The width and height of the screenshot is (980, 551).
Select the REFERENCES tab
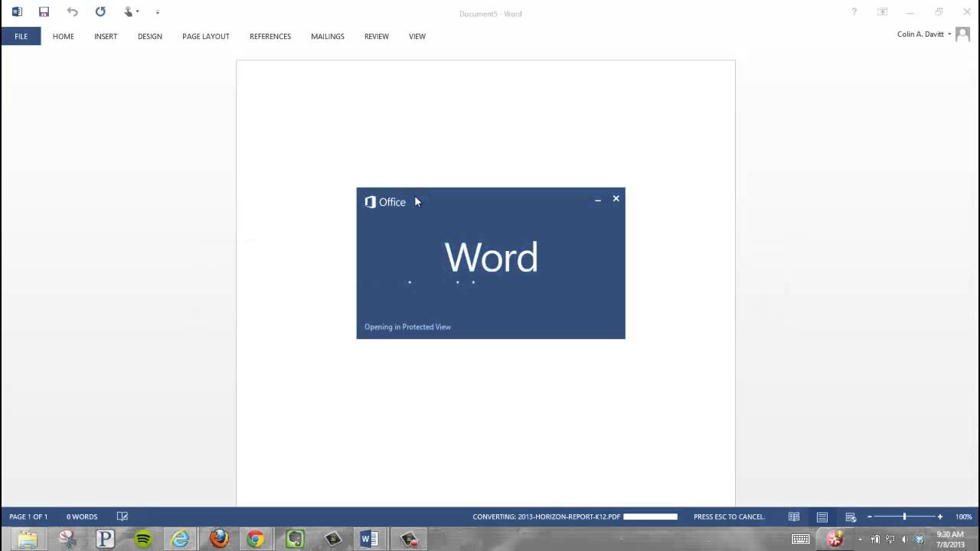point(270,36)
